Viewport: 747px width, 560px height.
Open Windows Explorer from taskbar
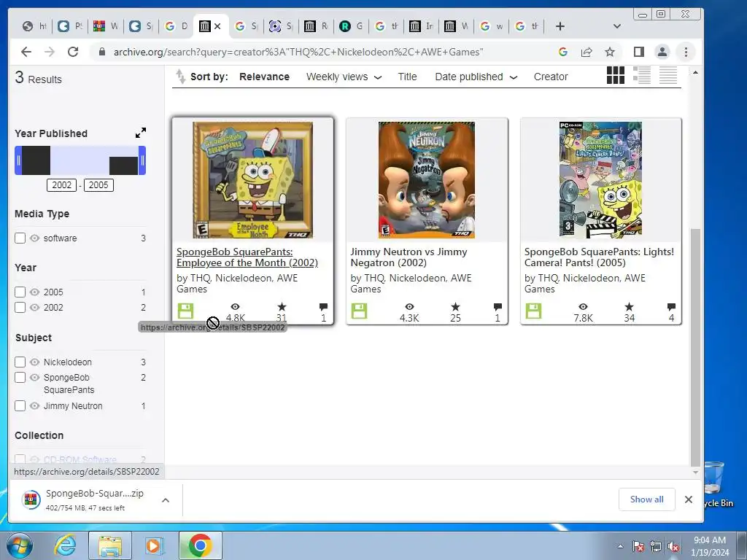[110, 545]
